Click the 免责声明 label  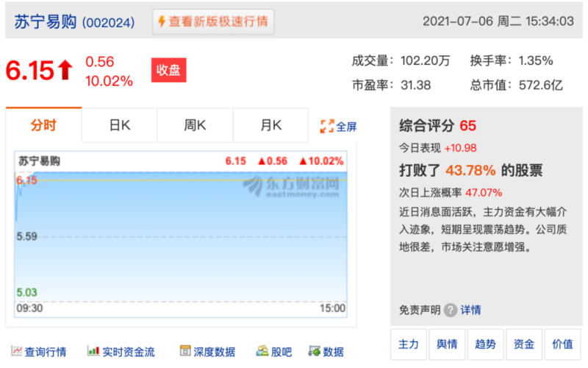tap(420, 310)
